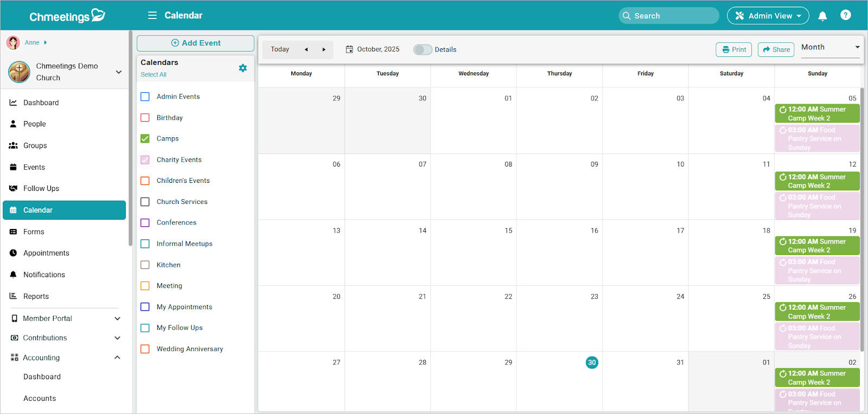Viewport: 868px width, 414px height.
Task: Enable the Birthday calendar checkbox
Action: click(x=145, y=118)
